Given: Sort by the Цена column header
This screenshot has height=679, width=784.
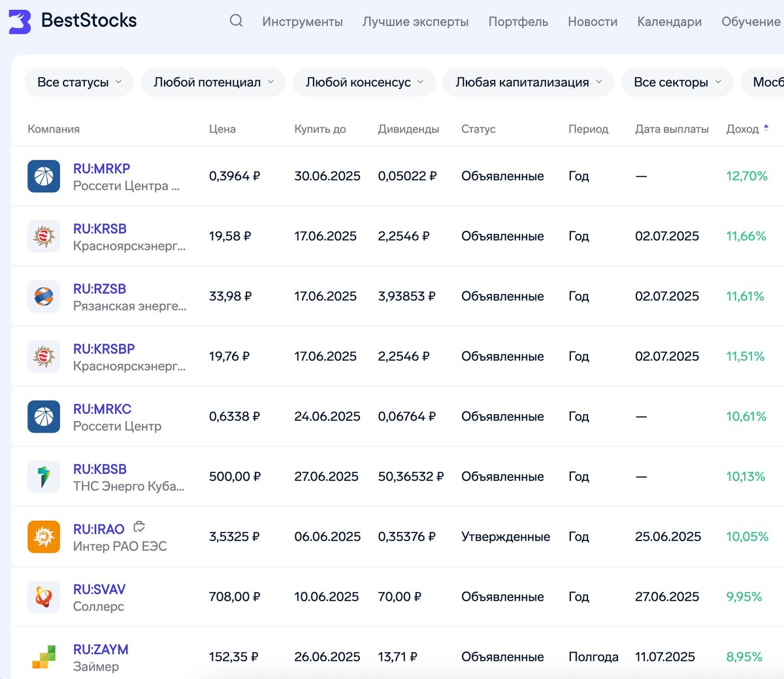Looking at the screenshot, I should click(222, 129).
